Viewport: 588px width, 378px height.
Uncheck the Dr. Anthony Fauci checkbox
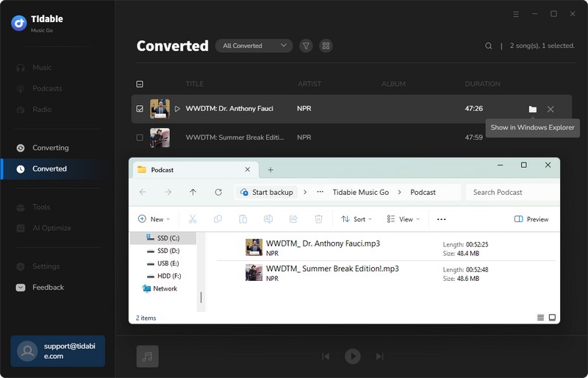(140, 109)
